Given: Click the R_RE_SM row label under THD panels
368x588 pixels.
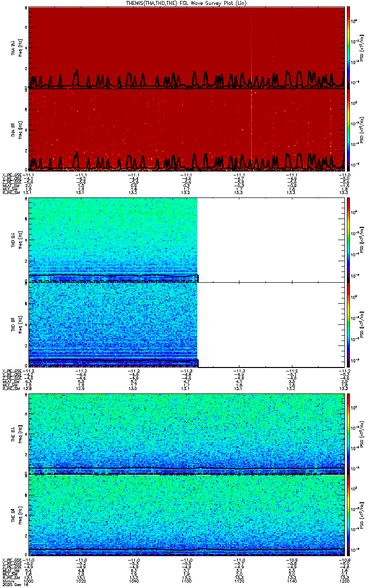Looking at the screenshot, I should coord(11,389).
